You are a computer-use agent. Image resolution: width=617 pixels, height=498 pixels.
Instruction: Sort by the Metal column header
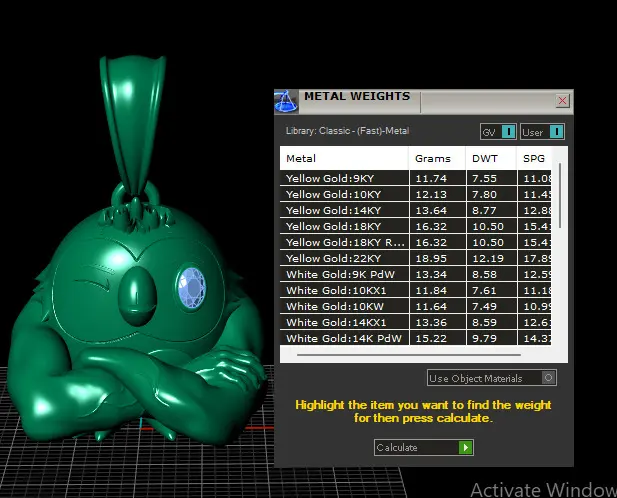point(344,159)
